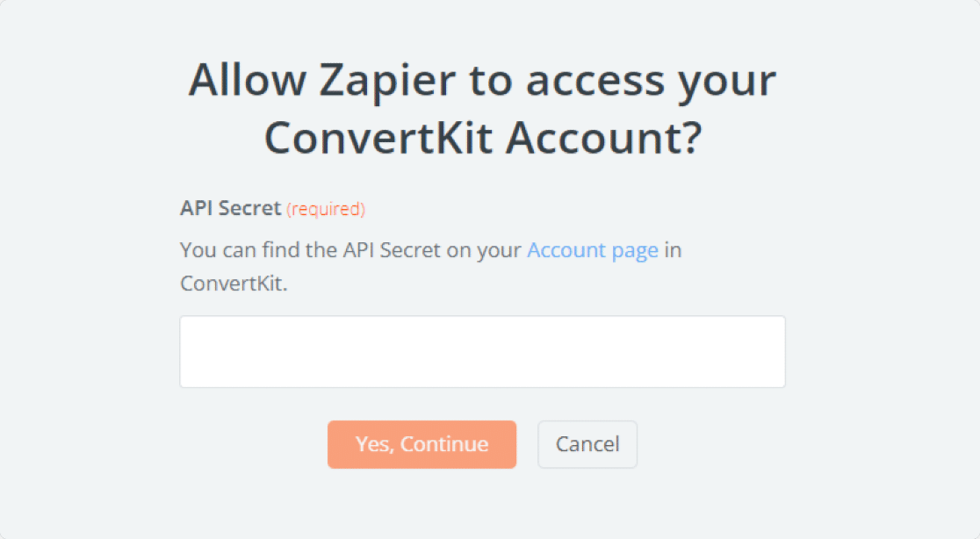This screenshot has height=539, width=980.
Task: Click the API Secret label
Action: pyautogui.click(x=231, y=208)
